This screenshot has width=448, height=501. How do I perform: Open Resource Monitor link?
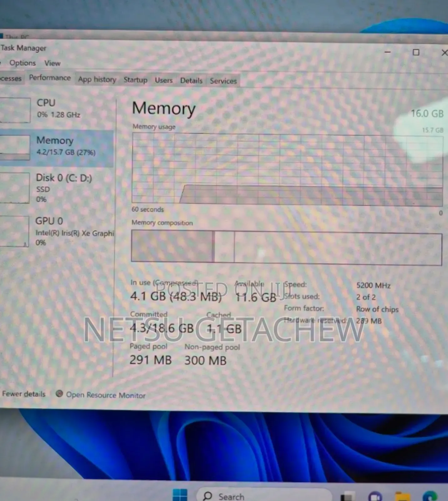[106, 395]
